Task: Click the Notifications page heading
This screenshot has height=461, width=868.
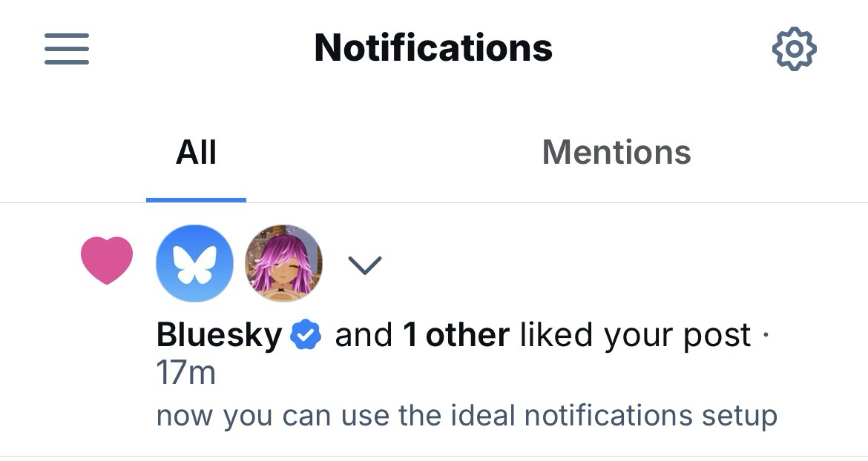Action: click(433, 49)
